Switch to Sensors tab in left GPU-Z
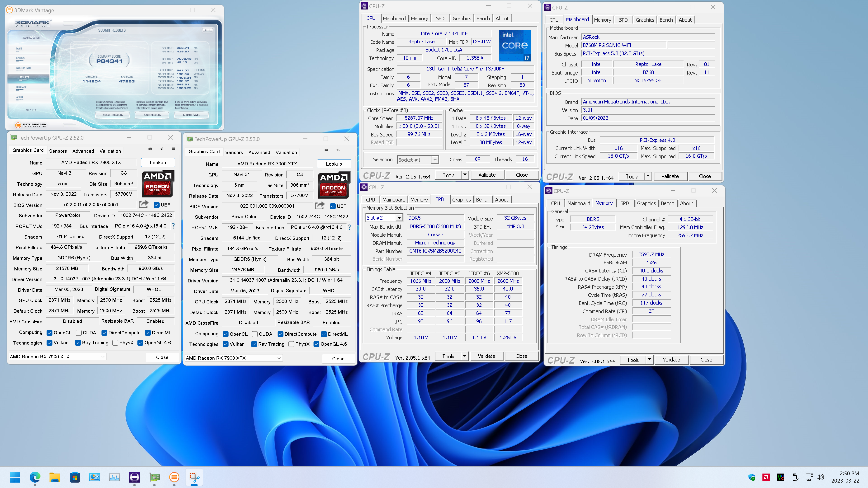The image size is (868, 488). click(58, 151)
